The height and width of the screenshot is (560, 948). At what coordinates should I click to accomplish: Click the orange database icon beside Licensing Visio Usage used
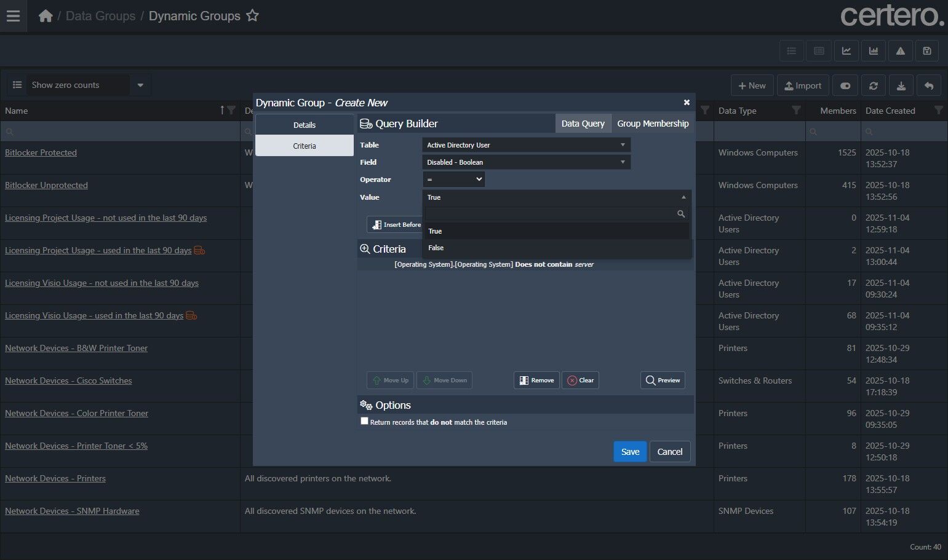[191, 316]
